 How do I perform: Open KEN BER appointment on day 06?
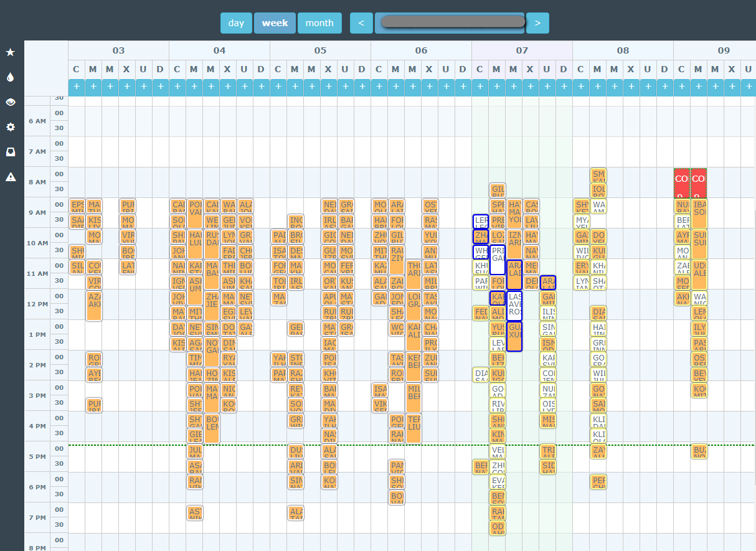tap(413, 367)
